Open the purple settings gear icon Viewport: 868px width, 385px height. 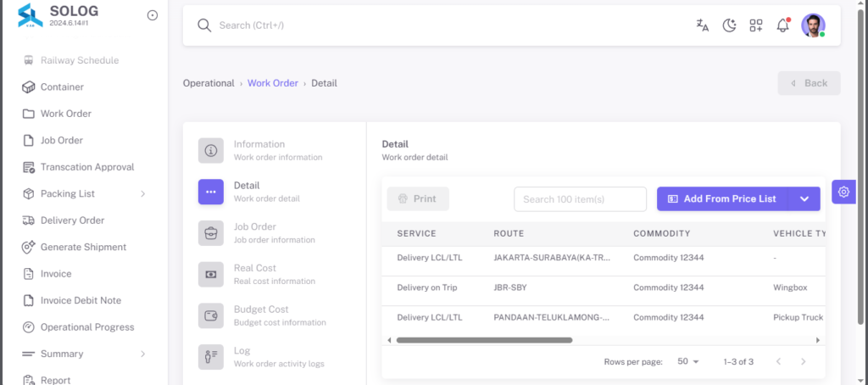[843, 192]
